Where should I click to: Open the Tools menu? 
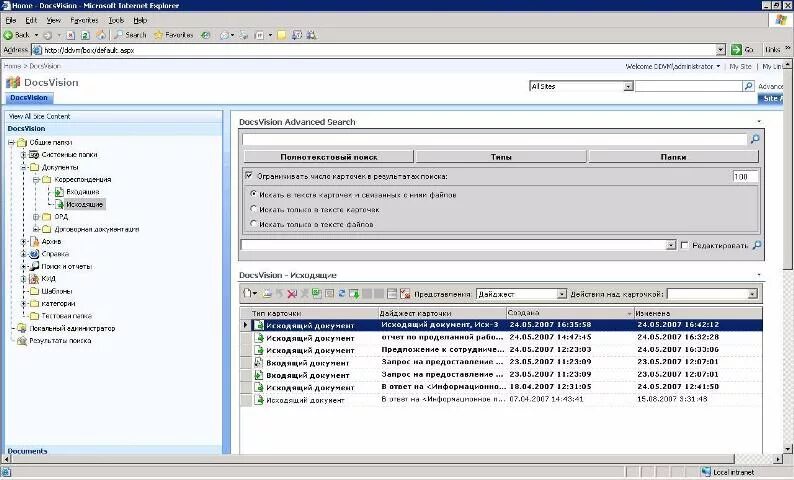point(116,20)
